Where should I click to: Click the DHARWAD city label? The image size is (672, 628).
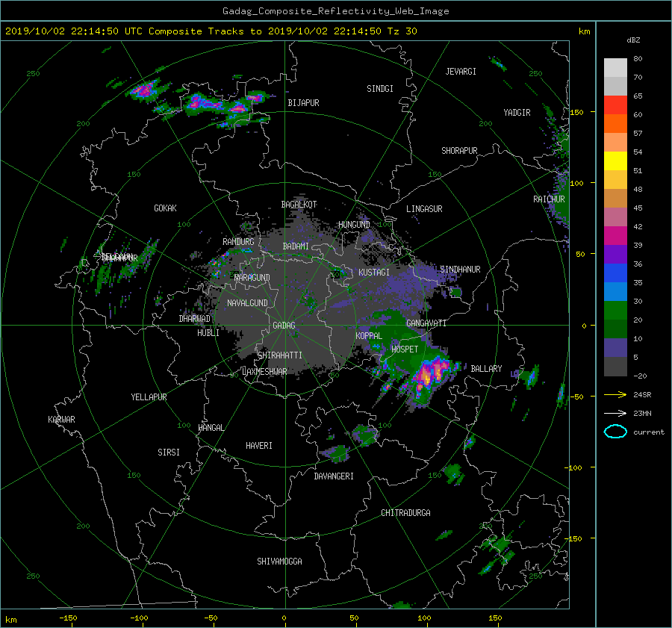pos(195,319)
